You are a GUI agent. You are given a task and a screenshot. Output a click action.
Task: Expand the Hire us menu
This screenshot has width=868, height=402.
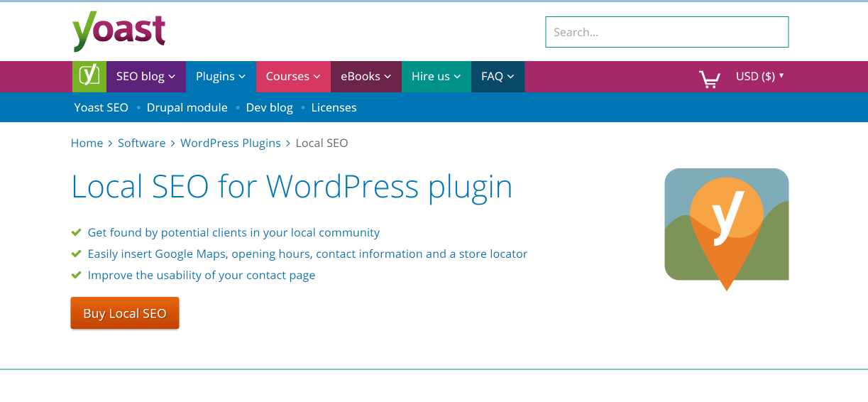[436, 77]
